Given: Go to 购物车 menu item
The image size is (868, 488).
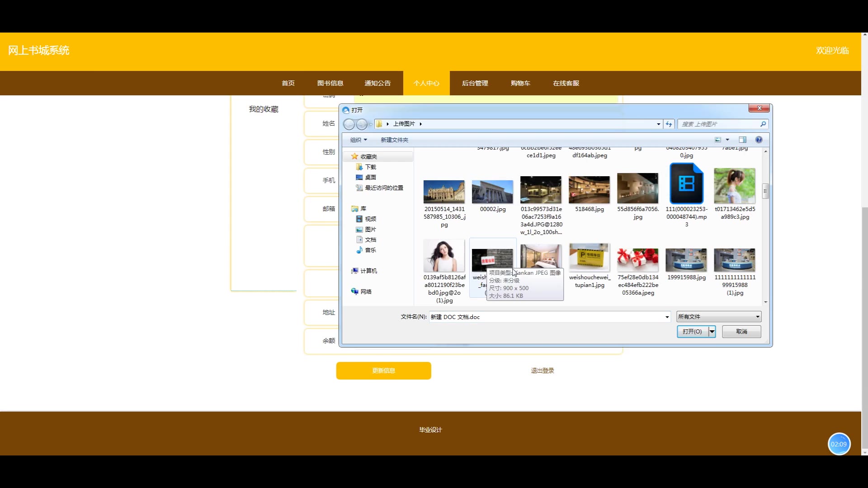Looking at the screenshot, I should pyautogui.click(x=520, y=83).
